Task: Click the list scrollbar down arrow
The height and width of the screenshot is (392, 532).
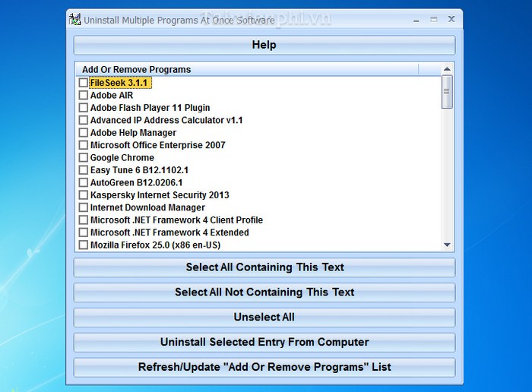Action: (447, 245)
